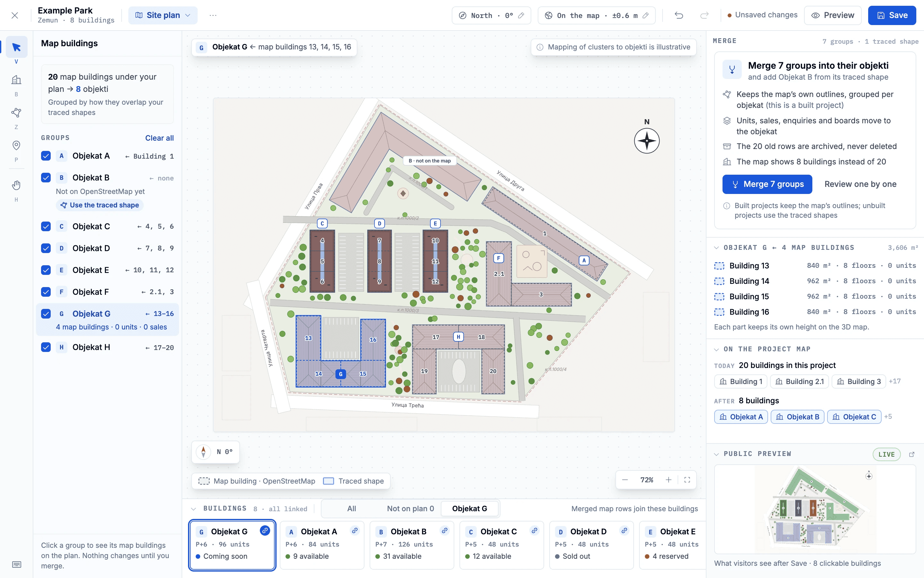Open public preview in new window icon
The height and width of the screenshot is (578, 924).
(912, 454)
